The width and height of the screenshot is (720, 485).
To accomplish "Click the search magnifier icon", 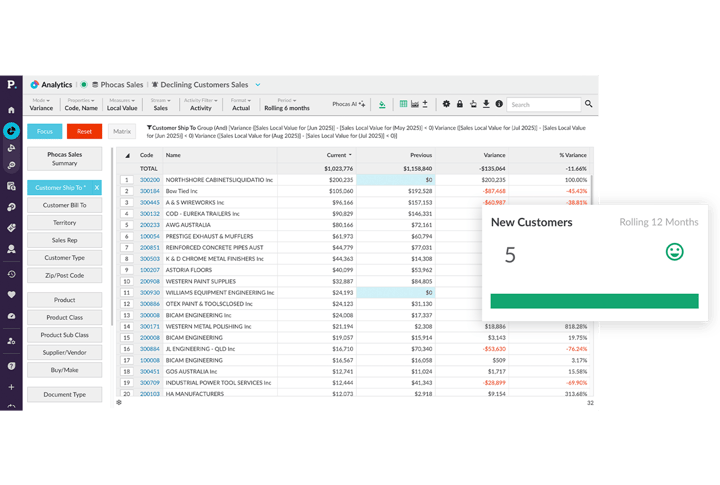I will click(x=588, y=104).
